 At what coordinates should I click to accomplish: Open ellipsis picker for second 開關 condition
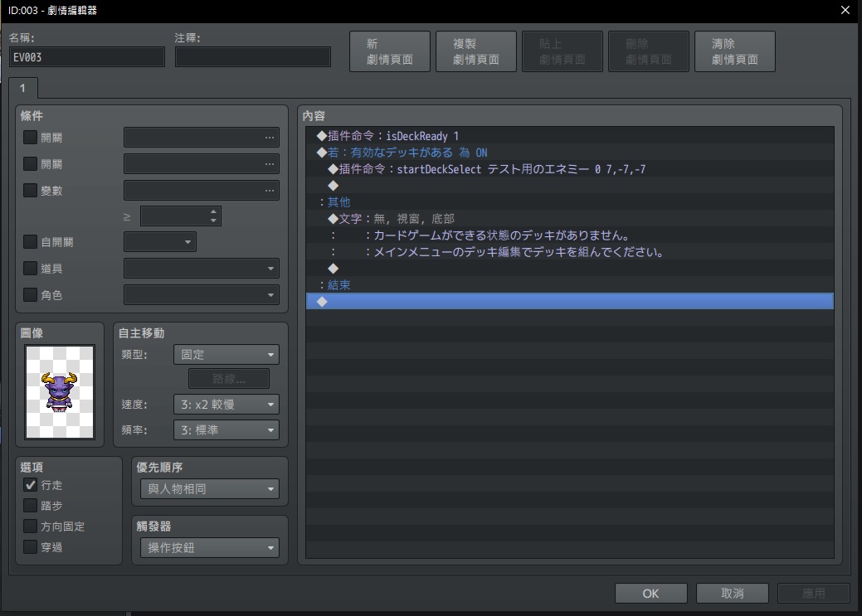click(x=269, y=164)
